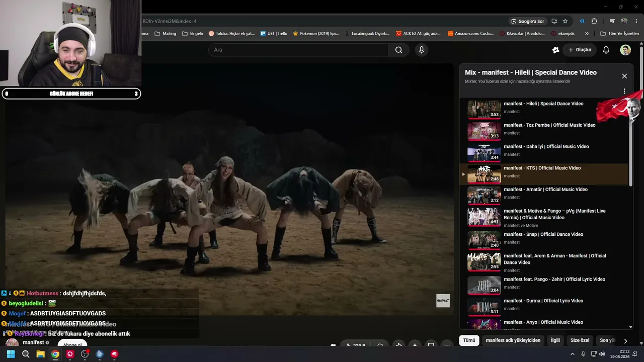Viewport: 644px width, 362px height.
Task: Select the Size özel filter chip
Action: (x=580, y=340)
